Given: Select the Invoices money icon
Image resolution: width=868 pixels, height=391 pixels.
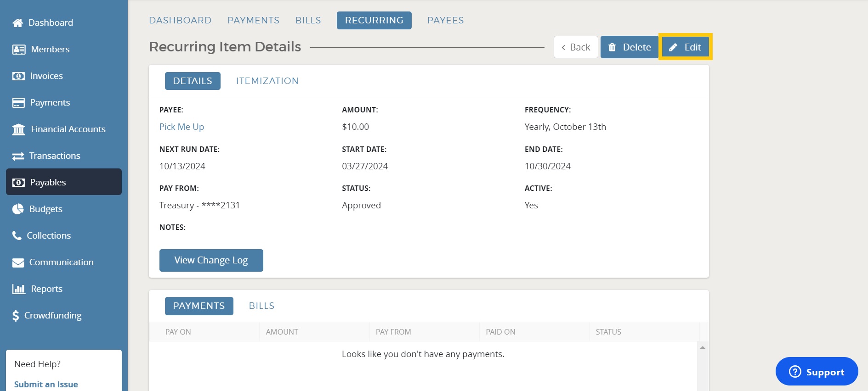Looking at the screenshot, I should (x=18, y=76).
